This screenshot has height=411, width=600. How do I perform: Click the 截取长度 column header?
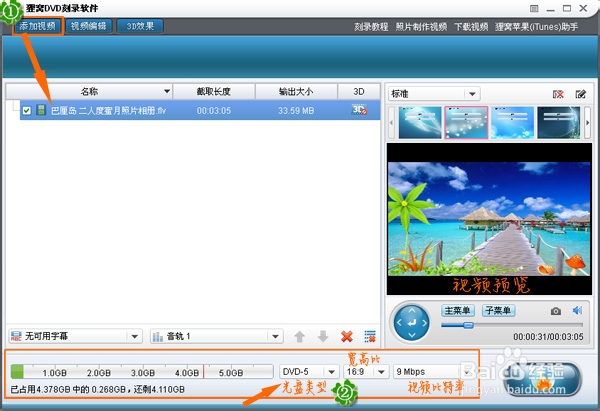pyautogui.click(x=214, y=91)
